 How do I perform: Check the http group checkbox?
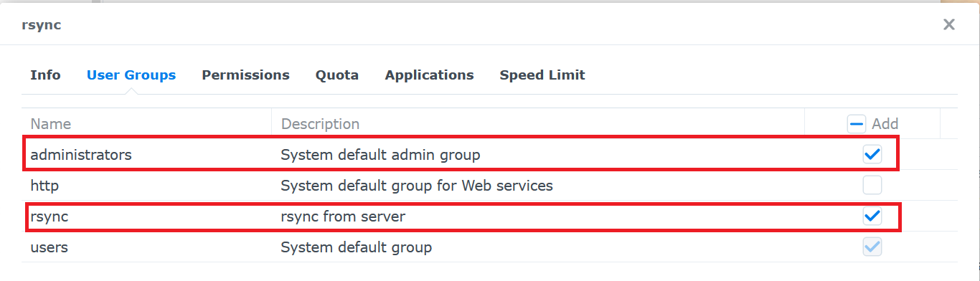872,186
